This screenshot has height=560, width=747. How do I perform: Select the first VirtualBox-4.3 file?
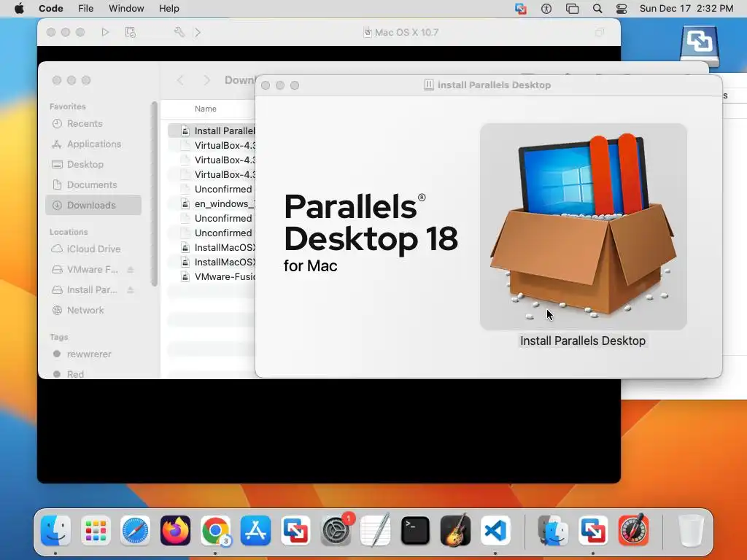212,146
